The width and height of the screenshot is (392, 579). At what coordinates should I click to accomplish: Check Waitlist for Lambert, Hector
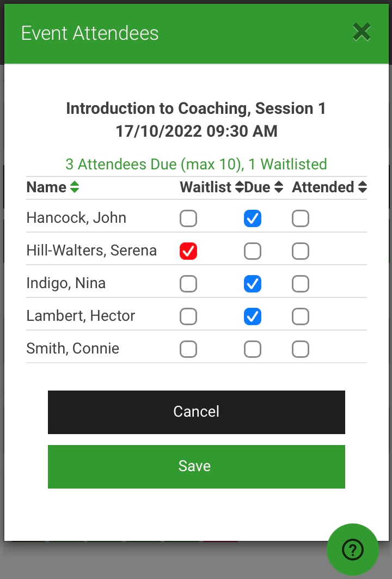(x=188, y=316)
